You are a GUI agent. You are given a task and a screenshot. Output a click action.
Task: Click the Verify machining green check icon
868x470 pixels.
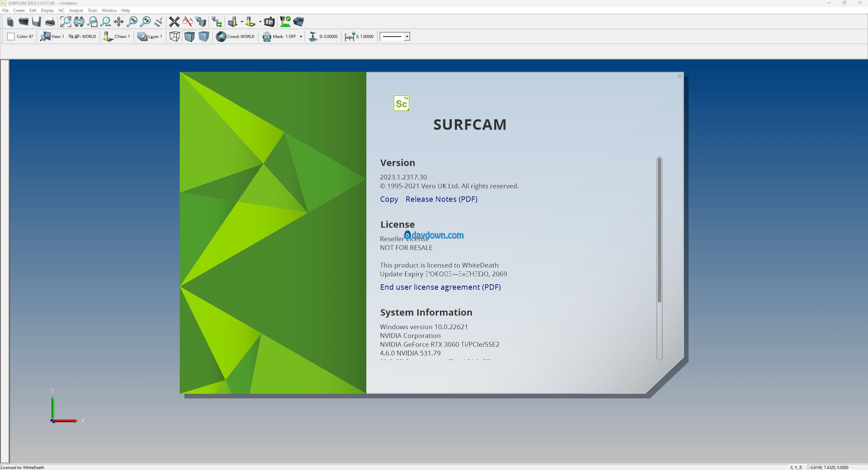(x=285, y=22)
